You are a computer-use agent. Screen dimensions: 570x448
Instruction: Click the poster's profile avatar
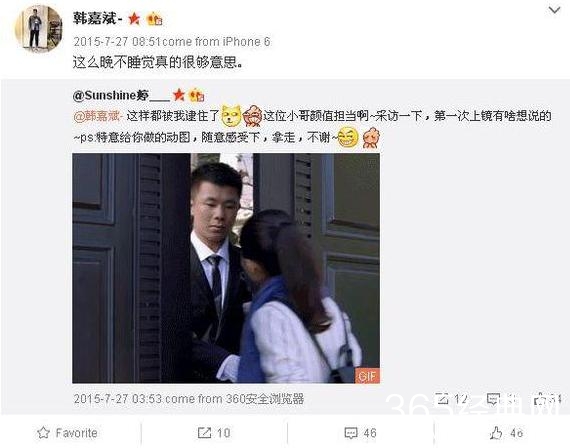click(38, 28)
